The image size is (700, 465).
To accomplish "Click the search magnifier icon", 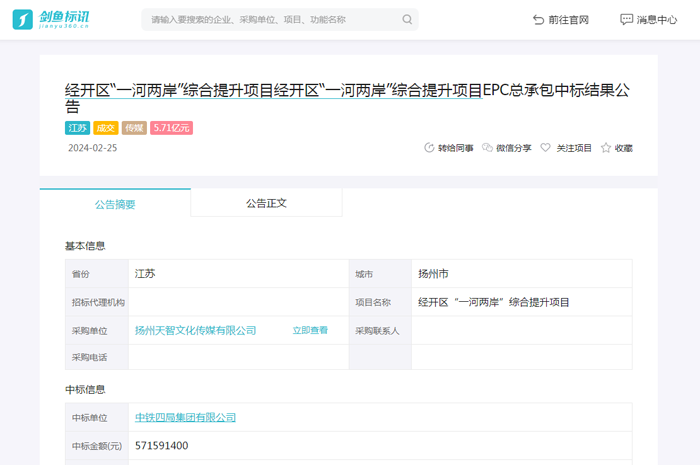I will [x=407, y=19].
